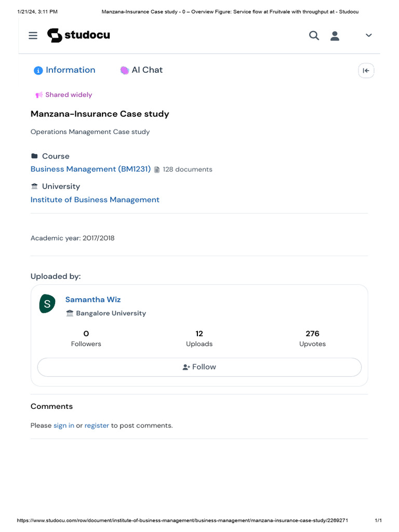Click the sign in link
This screenshot has width=399, height=532.
[x=63, y=425]
